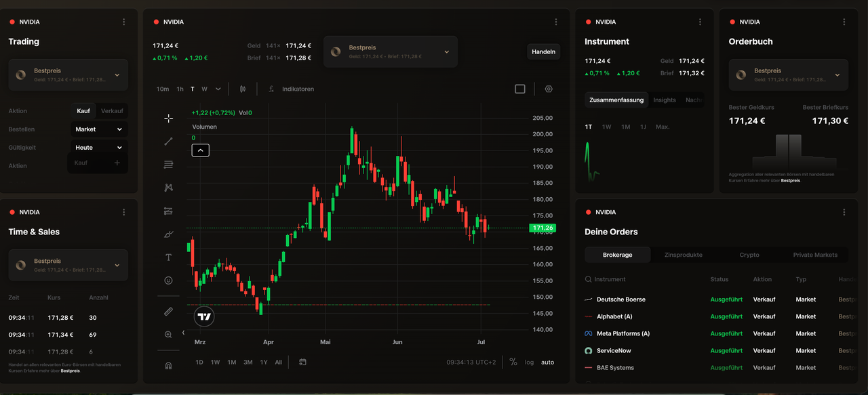Switch chart interval to 1h

tap(180, 89)
